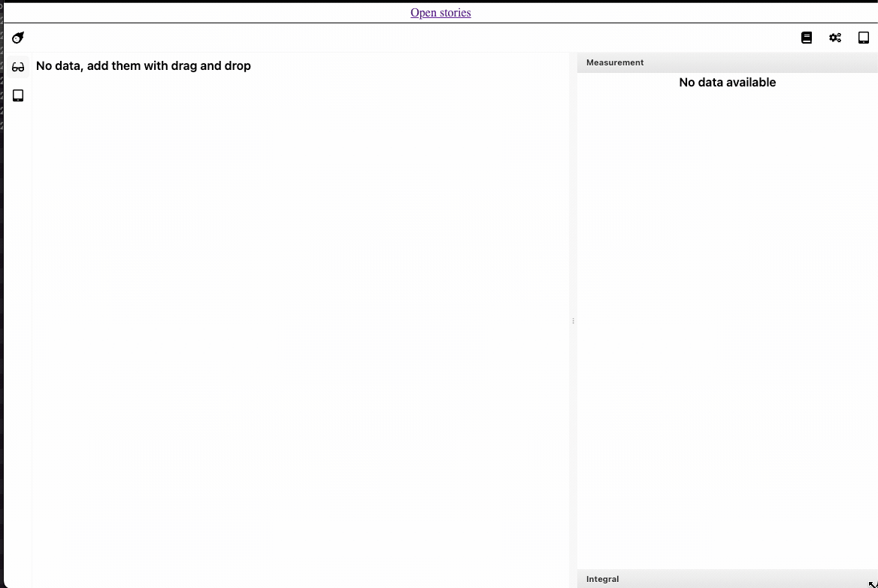Image resolution: width=878 pixels, height=588 pixels.
Task: Toggle the Integral panel collapsed state
Action: tap(603, 579)
